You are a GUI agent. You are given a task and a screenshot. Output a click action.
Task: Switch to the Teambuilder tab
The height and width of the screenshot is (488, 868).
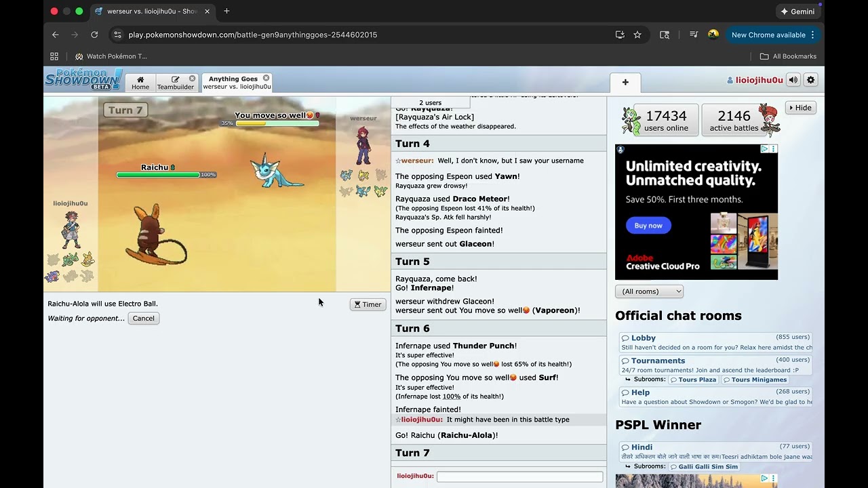coord(176,83)
